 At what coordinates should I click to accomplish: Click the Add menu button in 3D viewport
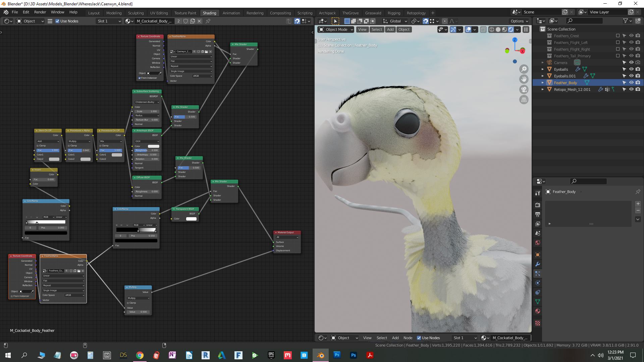pos(390,29)
